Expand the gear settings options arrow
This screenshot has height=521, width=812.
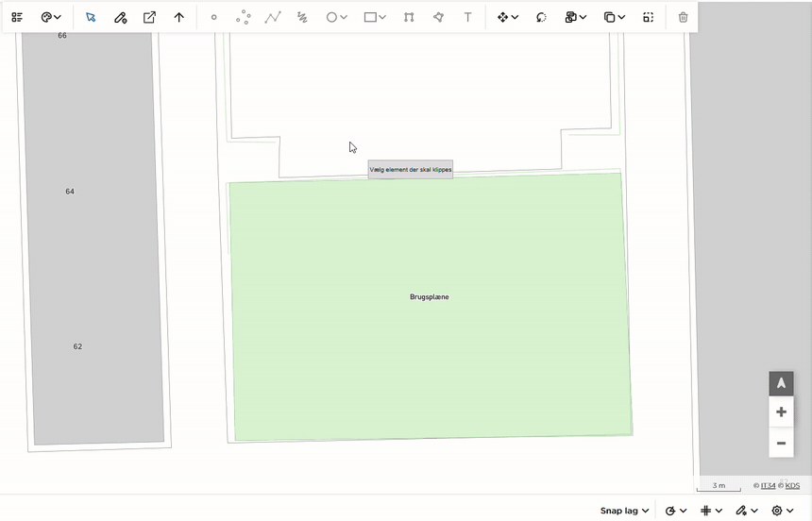tap(789, 511)
